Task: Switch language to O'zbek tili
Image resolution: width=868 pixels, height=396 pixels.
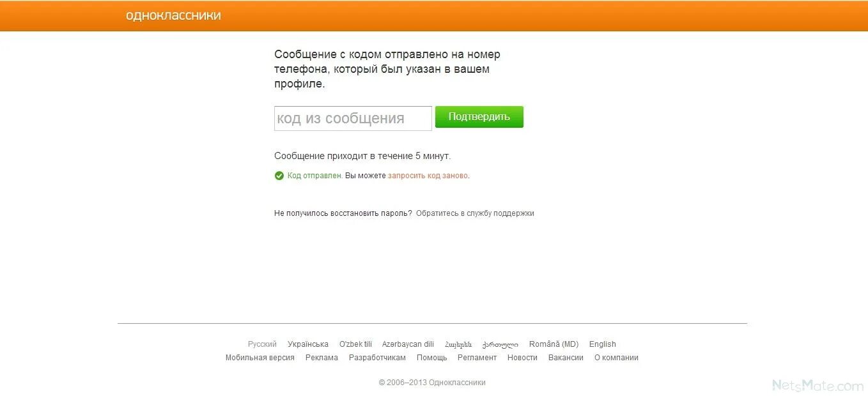Action: pos(355,344)
